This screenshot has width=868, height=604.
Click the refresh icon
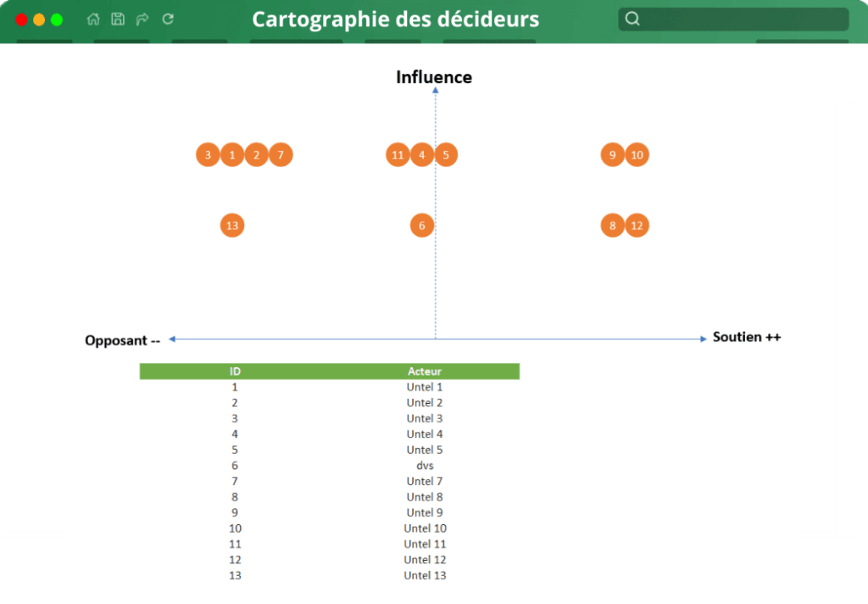(168, 20)
